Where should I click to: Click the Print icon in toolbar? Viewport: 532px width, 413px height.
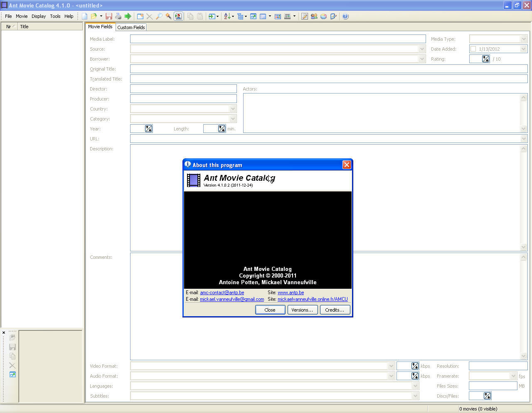click(x=118, y=16)
